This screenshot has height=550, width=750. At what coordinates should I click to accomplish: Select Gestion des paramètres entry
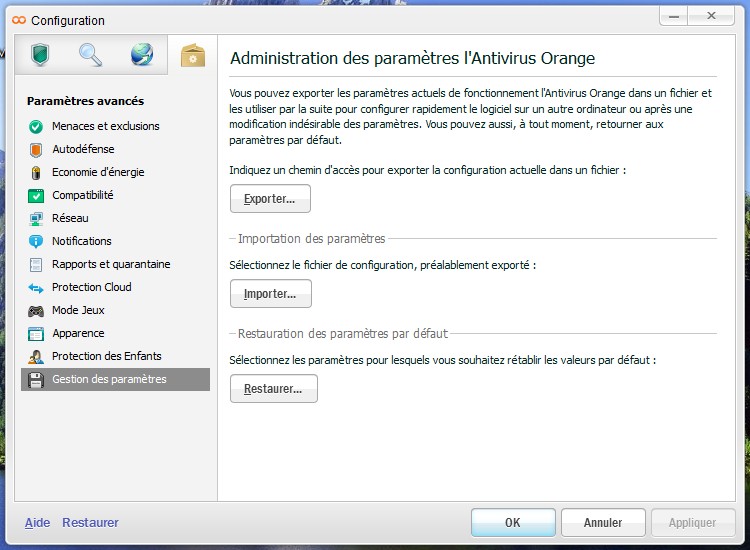pos(115,379)
